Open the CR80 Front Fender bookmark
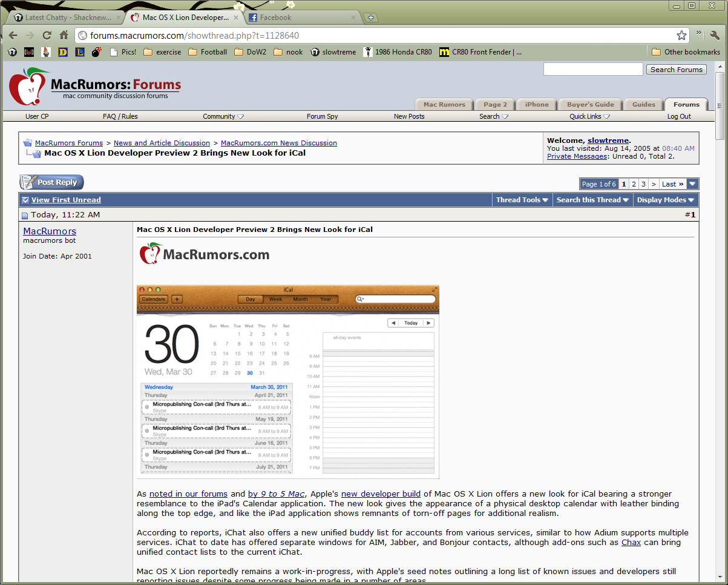 tap(480, 52)
